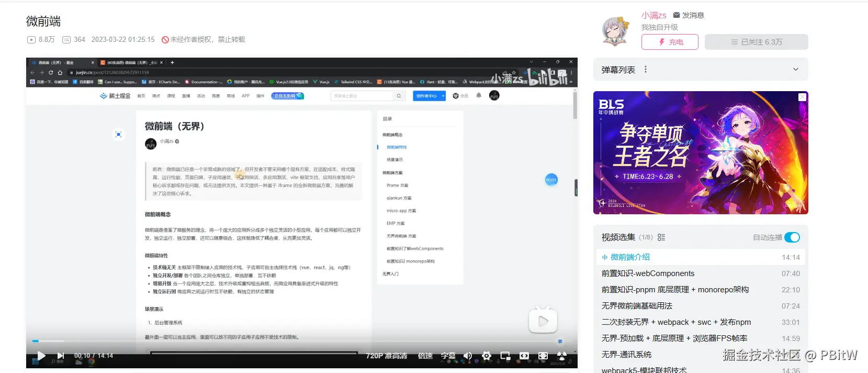Screen dimensions: 868x373
Task: Click the danmaku-count icon beside 364
Action: (66, 39)
